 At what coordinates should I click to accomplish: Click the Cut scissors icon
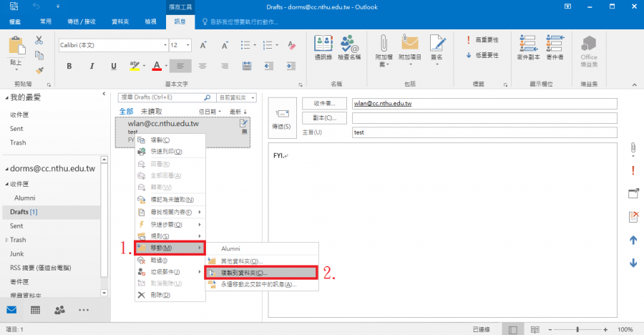tap(39, 40)
